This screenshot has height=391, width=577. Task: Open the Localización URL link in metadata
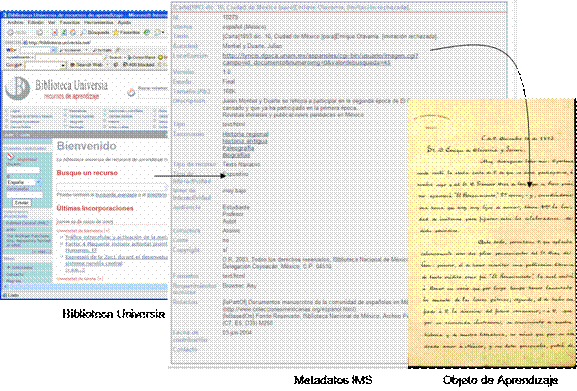coord(319,59)
